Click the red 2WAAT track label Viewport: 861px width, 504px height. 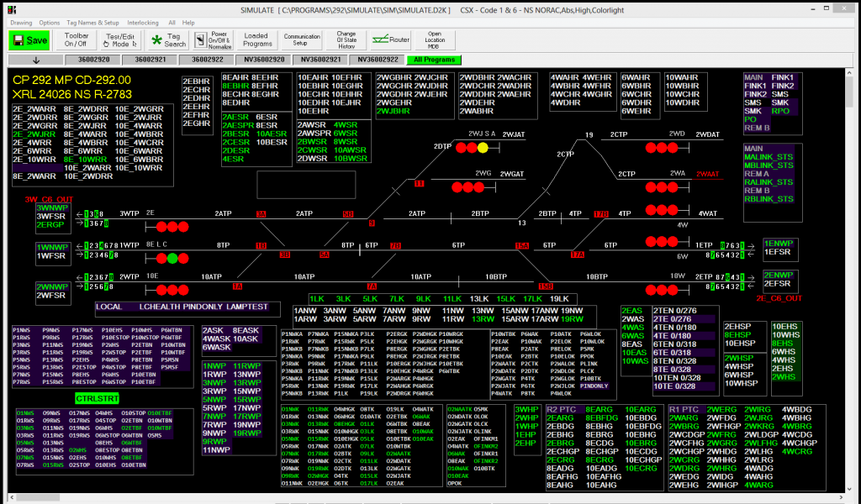(708, 175)
